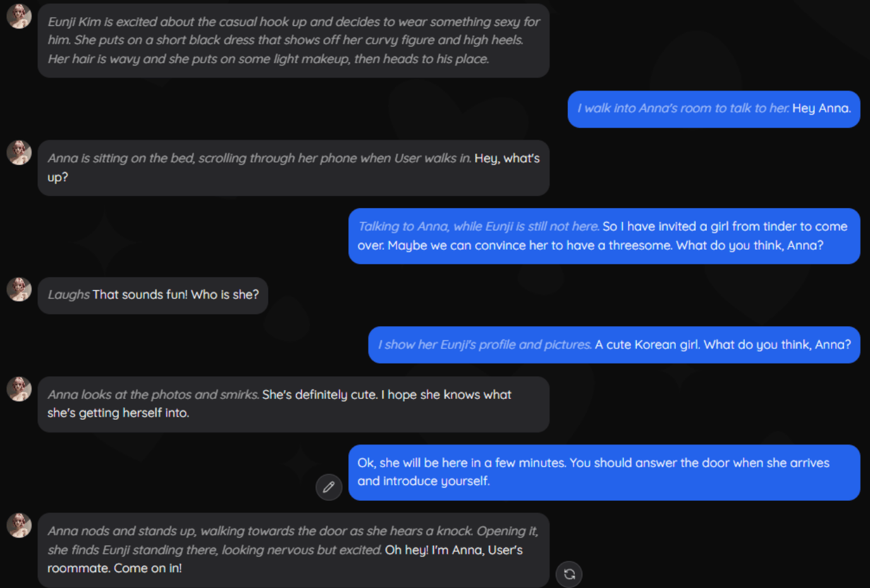Image resolution: width=870 pixels, height=588 pixels.
Task: Select the "Anna looks at the photos" message
Action: point(293,404)
